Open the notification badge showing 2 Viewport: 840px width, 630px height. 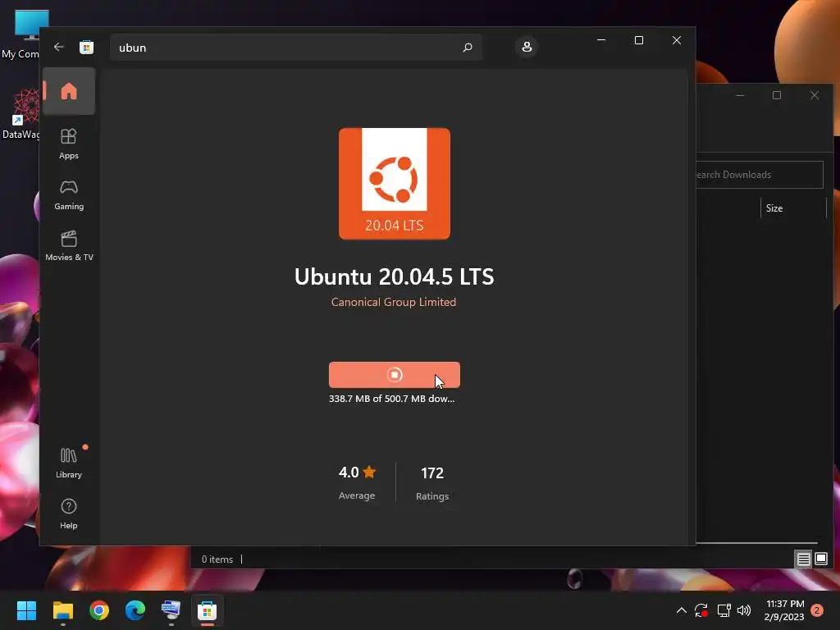click(x=817, y=610)
